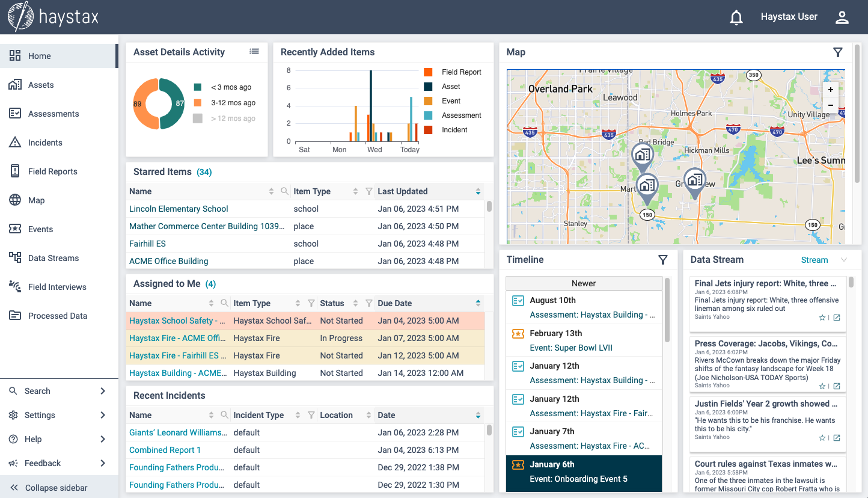Open the notifications bell
868x498 pixels.
coord(736,17)
